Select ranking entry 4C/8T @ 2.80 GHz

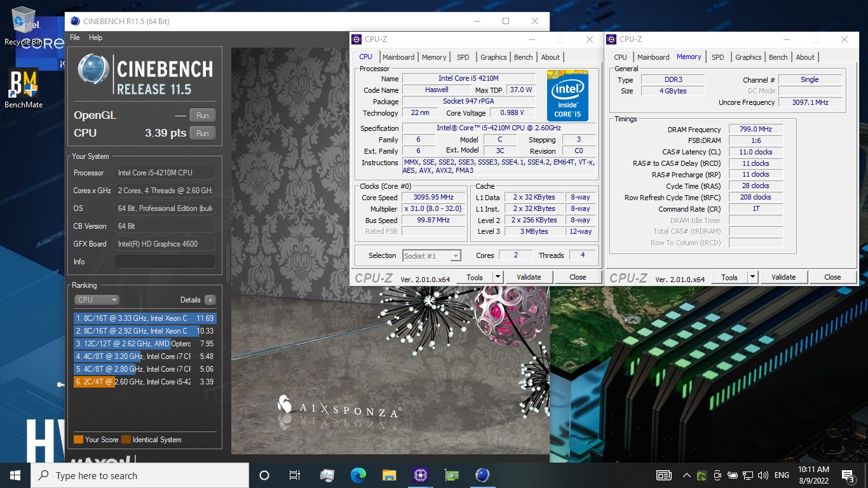pos(145,369)
